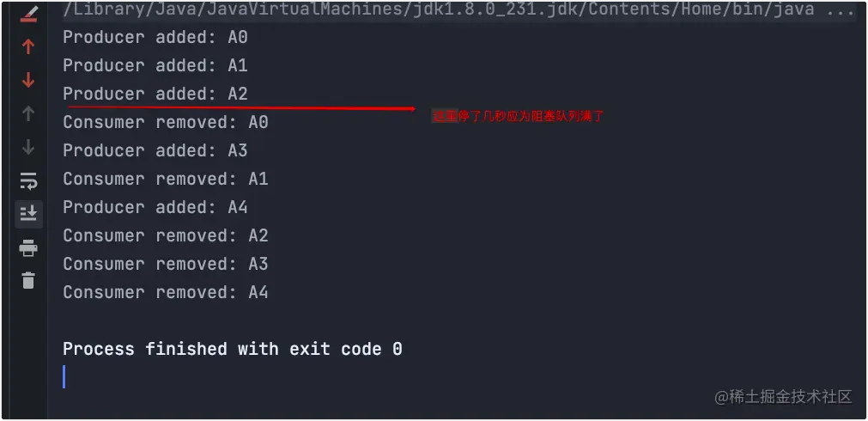Select the 'Consumer removed: A4' line
868x421 pixels.
point(166,292)
